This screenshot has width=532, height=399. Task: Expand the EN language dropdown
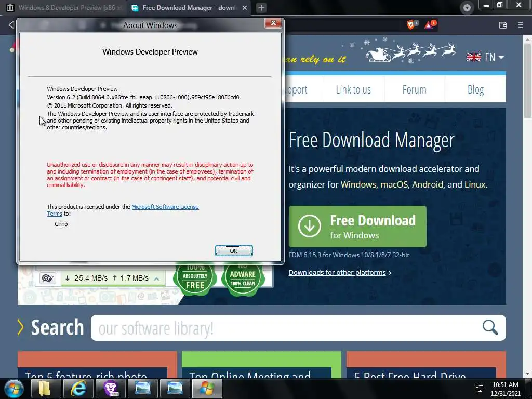[494, 57]
